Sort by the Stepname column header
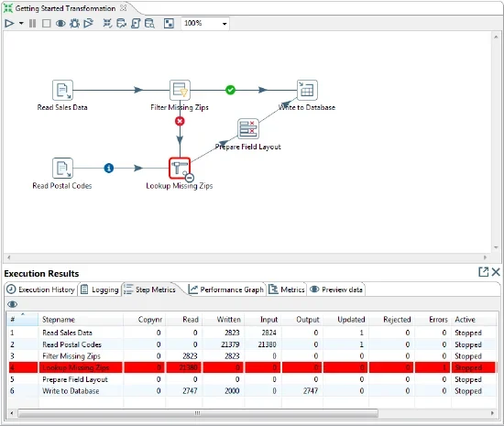Screen dimensions: 504x426 pos(81,320)
